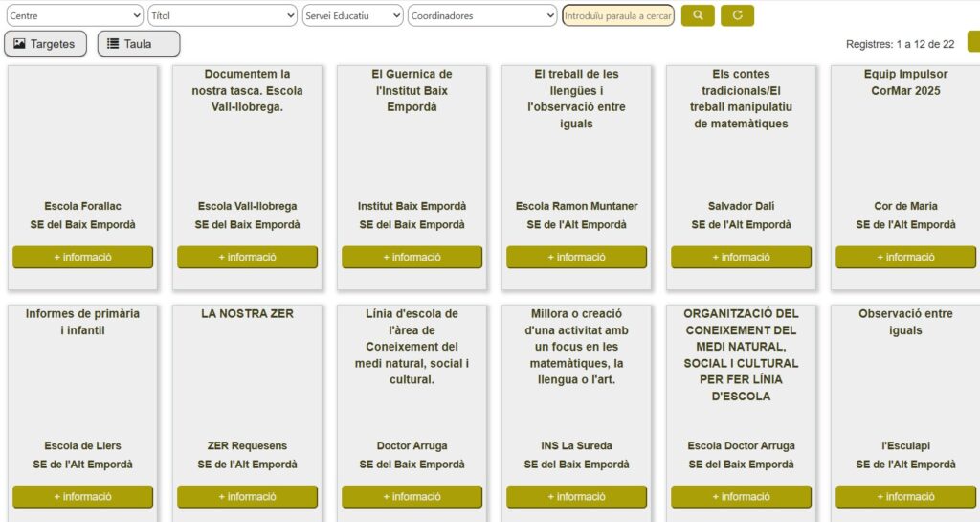
Task: Click the search keyword input field
Action: [617, 15]
